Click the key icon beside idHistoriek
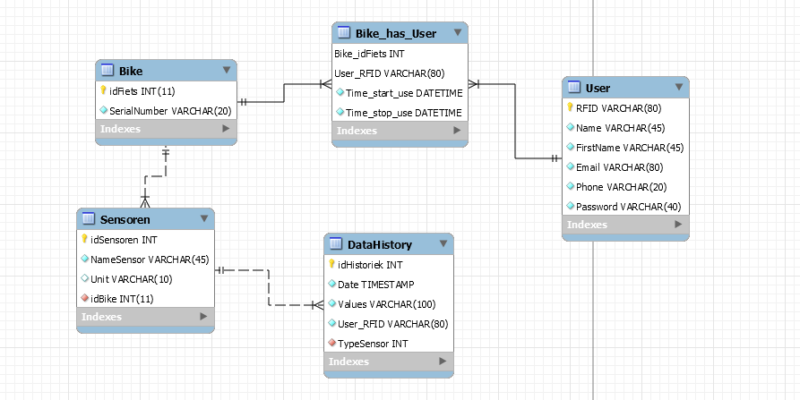The image size is (800, 400). (x=333, y=265)
